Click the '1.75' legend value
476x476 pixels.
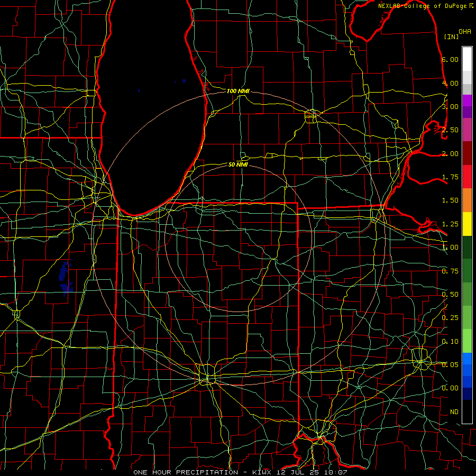pyautogui.click(x=450, y=177)
